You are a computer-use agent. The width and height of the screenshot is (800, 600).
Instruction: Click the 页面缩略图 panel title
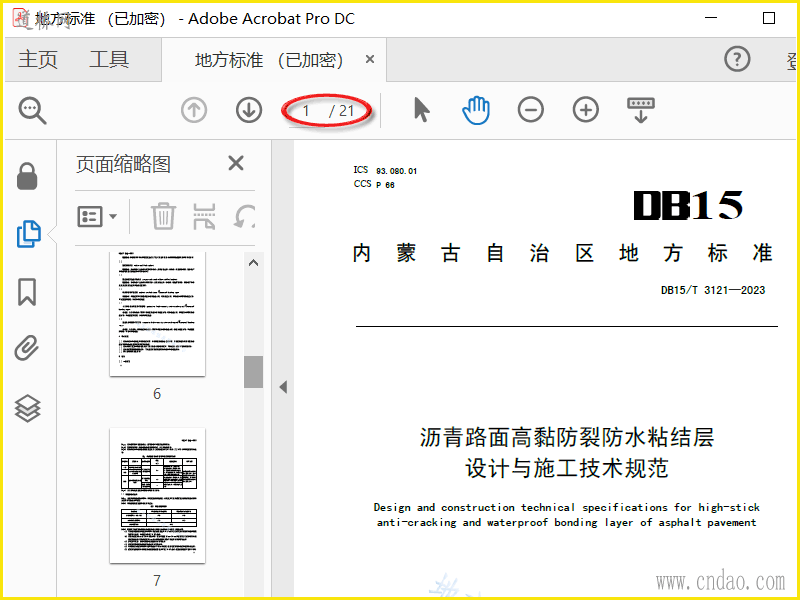[x=123, y=164]
